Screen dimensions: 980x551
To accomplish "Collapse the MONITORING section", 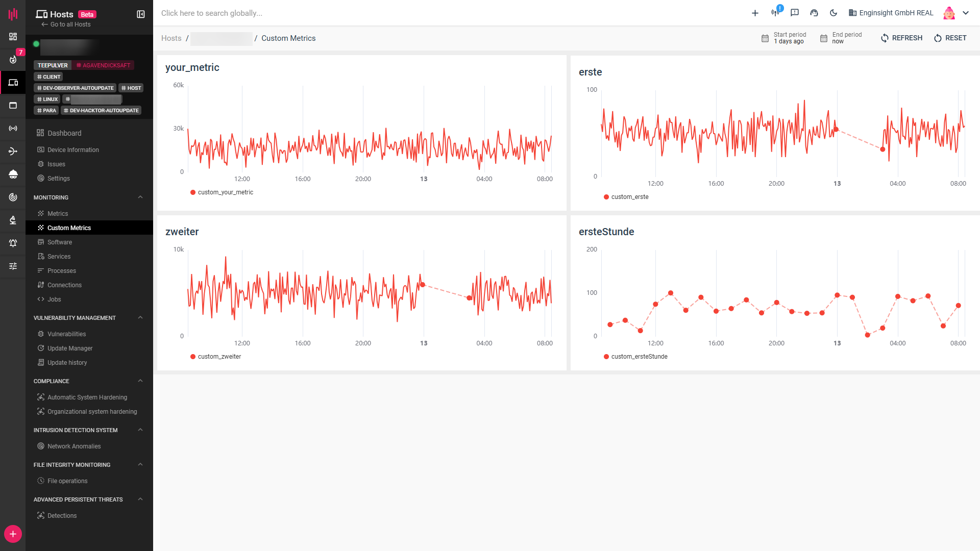I will [x=140, y=197].
